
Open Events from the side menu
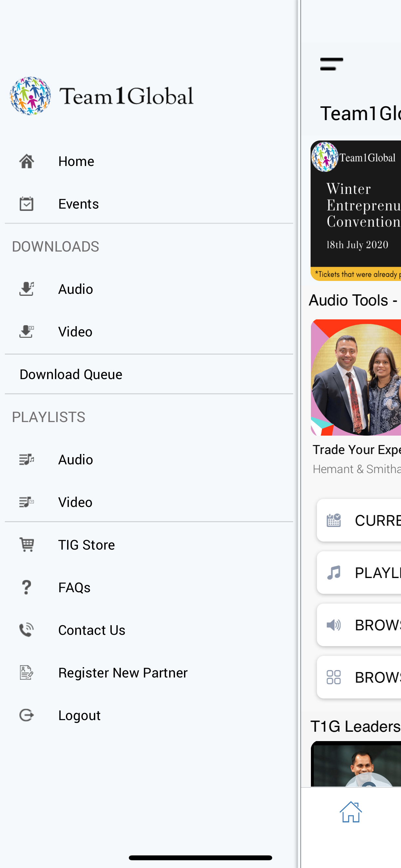[x=149, y=204]
